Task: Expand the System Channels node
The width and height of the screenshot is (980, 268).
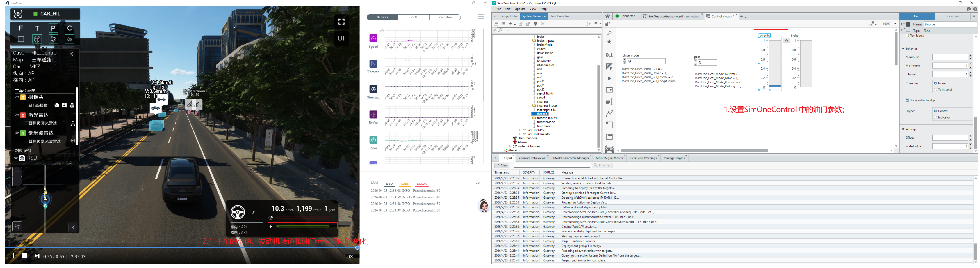Action: tap(510, 147)
